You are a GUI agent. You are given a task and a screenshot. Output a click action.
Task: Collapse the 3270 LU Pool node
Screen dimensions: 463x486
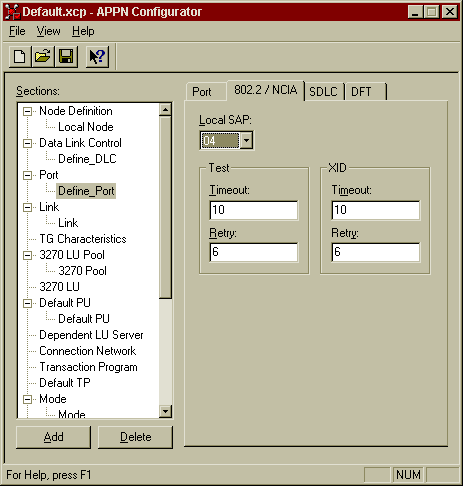[27, 255]
